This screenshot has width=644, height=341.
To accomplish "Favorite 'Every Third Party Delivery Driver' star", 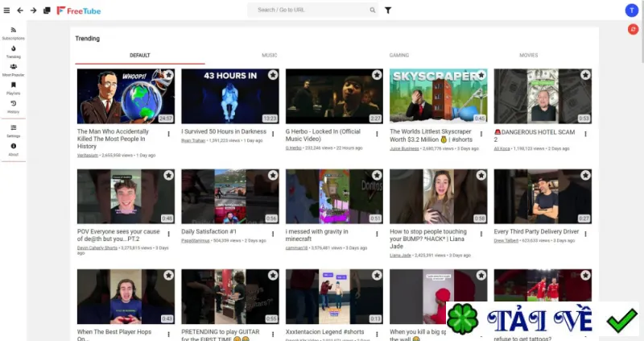I will click(x=585, y=175).
